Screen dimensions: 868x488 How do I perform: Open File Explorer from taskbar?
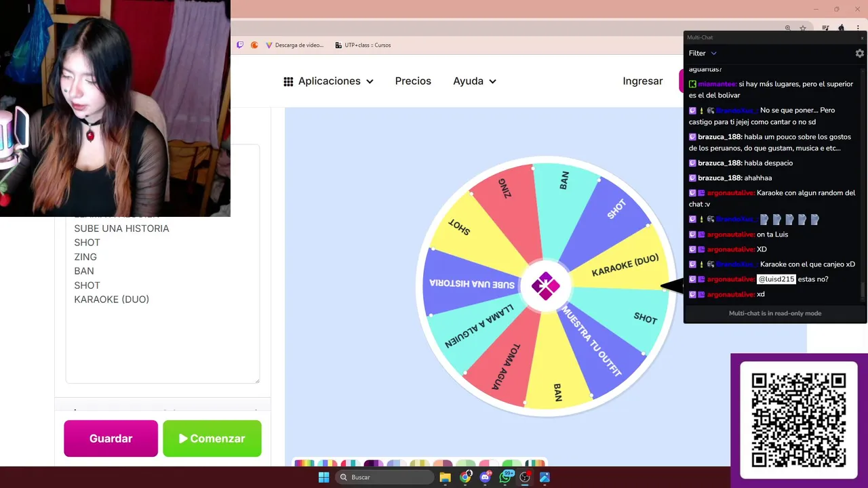pyautogui.click(x=446, y=477)
